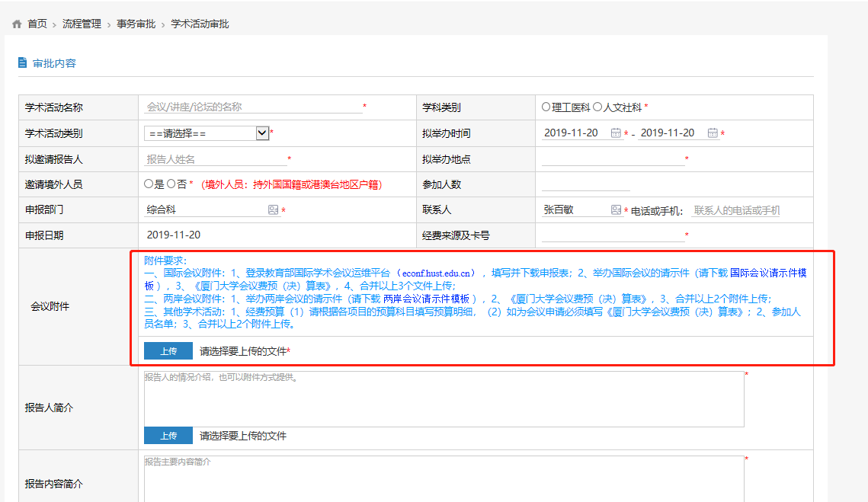Click the 审批内容 document icon
The width and height of the screenshot is (868, 502).
click(23, 62)
